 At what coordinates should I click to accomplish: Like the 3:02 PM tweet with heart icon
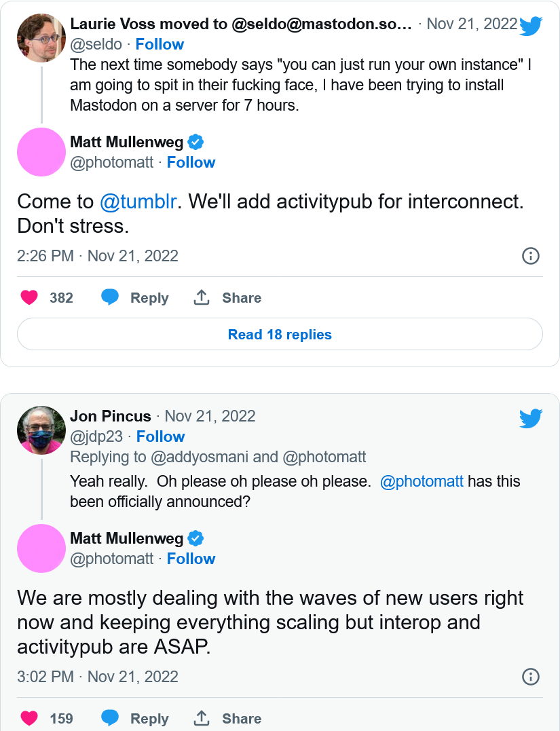click(29, 718)
